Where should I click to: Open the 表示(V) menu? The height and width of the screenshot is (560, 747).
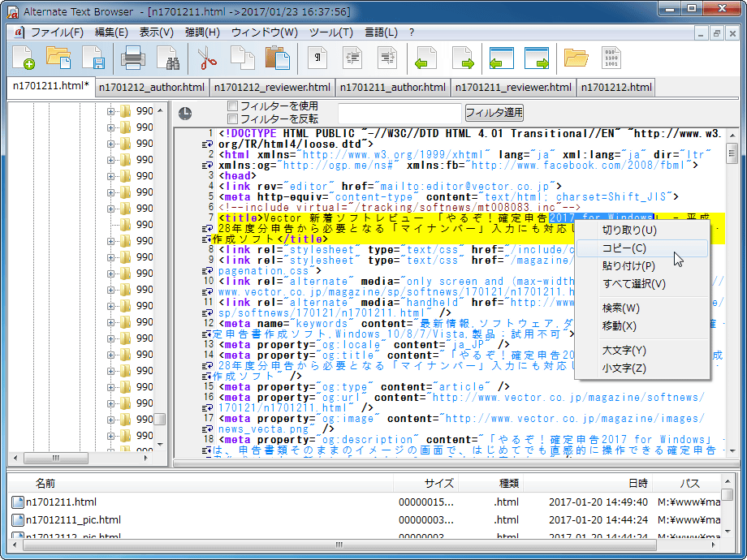pyautogui.click(x=156, y=32)
